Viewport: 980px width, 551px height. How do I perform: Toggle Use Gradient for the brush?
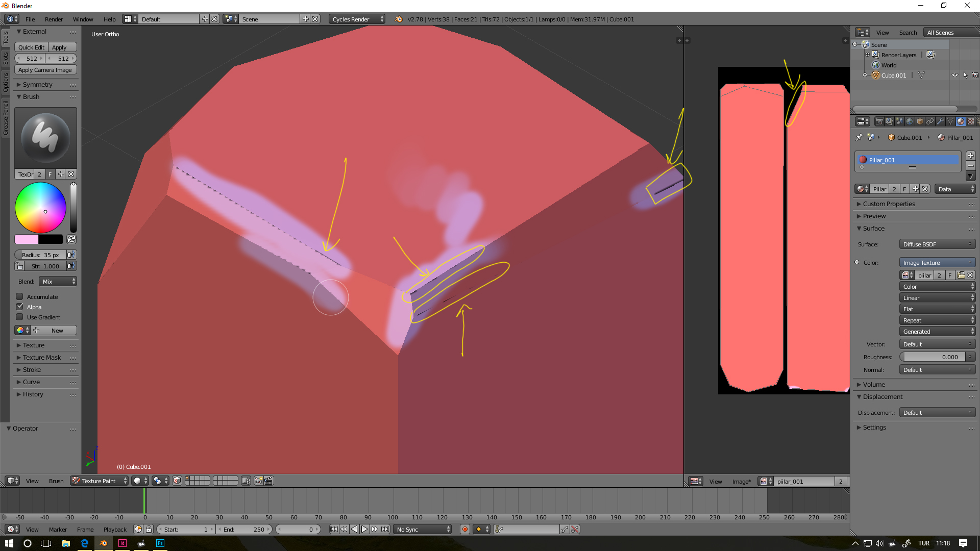19,317
